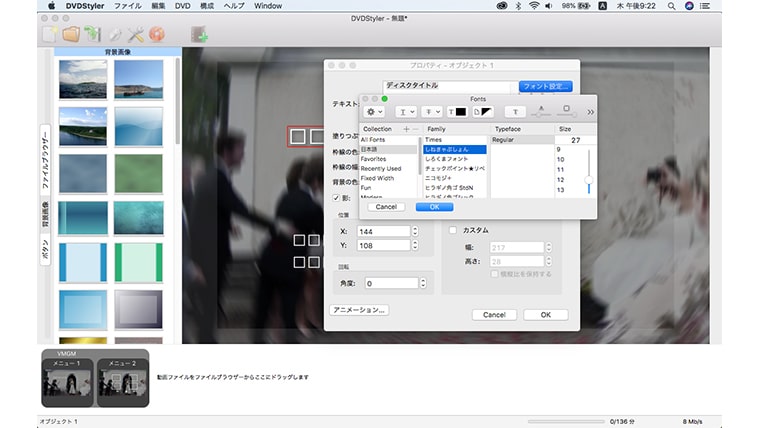Open the ファイル menu
Screen dimensions: 760x428
127,6
